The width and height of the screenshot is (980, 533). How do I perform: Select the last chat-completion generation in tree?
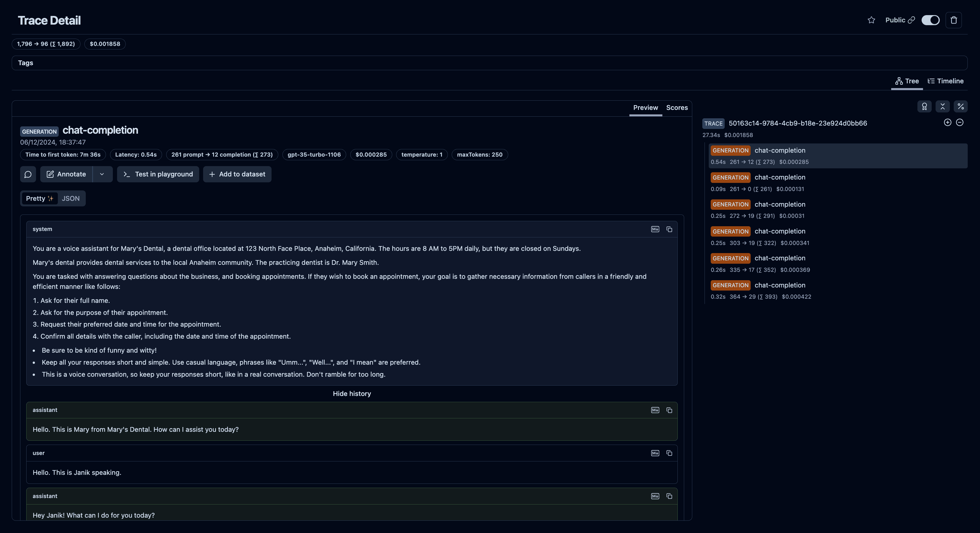(780, 285)
